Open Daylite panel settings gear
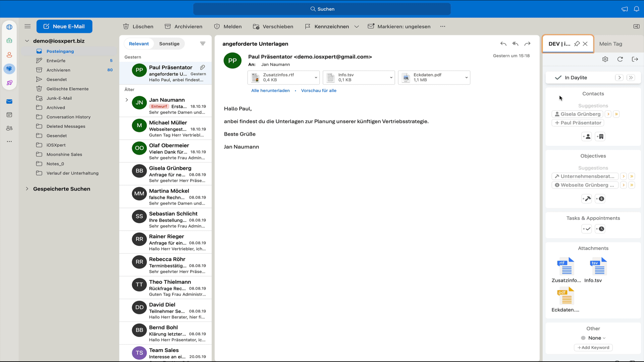Image resolution: width=644 pixels, height=362 pixels. (605, 59)
